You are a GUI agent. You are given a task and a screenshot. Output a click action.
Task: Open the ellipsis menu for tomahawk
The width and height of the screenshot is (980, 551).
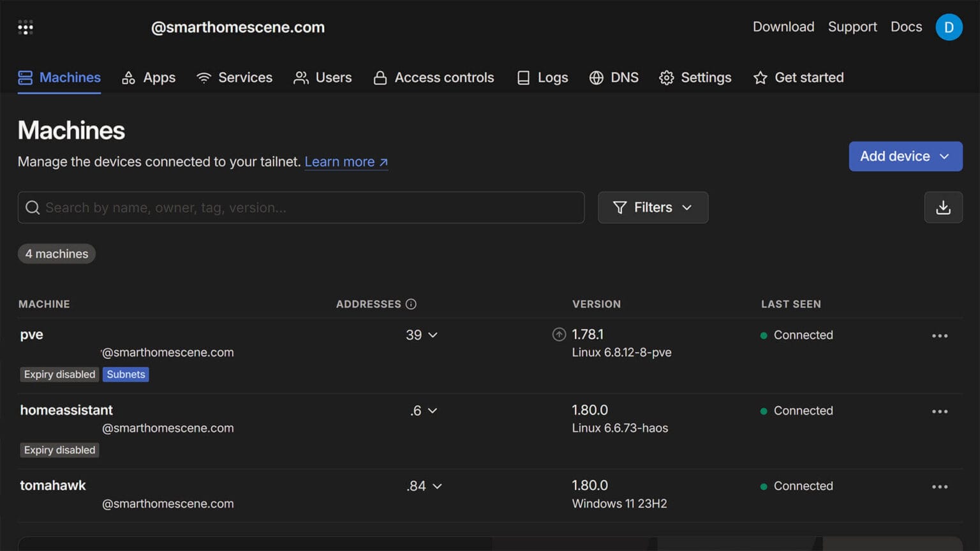(940, 486)
